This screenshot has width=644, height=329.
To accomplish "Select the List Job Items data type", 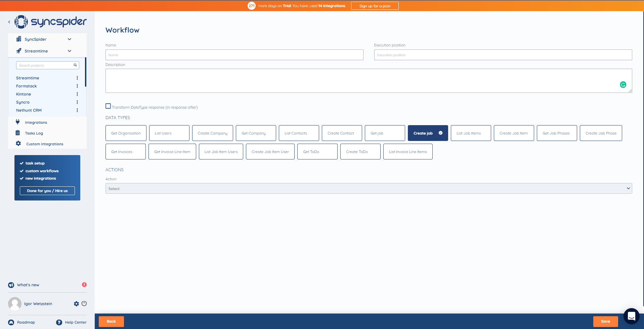I will pos(471,133).
